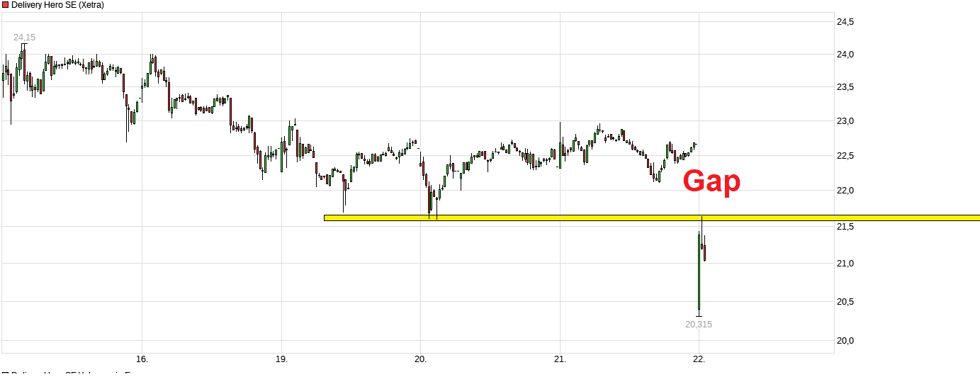Click the red "Gap" annotation text
980x377 pixels.
(711, 181)
